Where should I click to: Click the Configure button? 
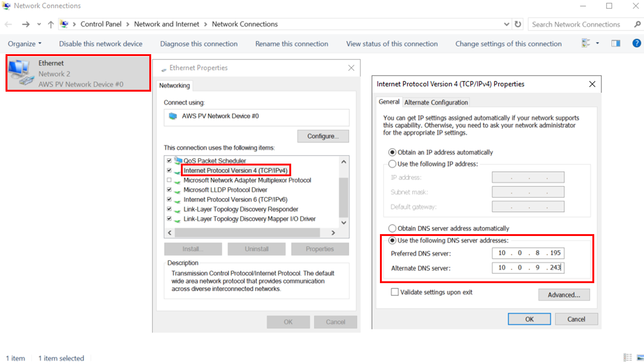point(323,136)
